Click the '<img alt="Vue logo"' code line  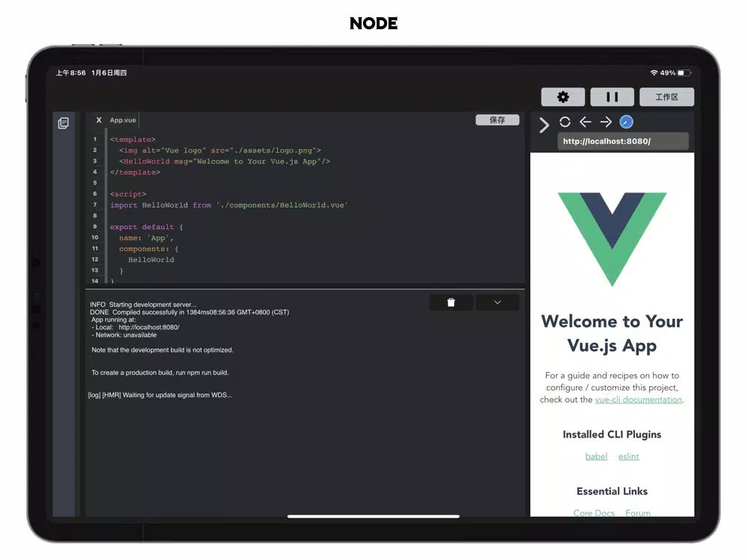[220, 151]
